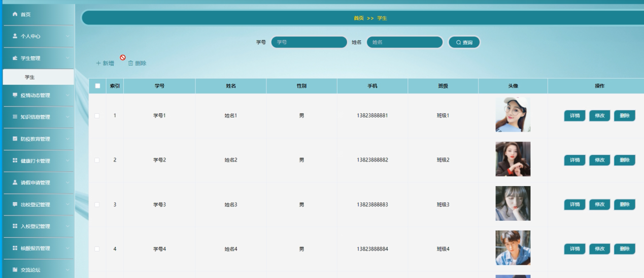Click 修改 for 姓名2
Screen dimensions: 644x278
[599, 160]
